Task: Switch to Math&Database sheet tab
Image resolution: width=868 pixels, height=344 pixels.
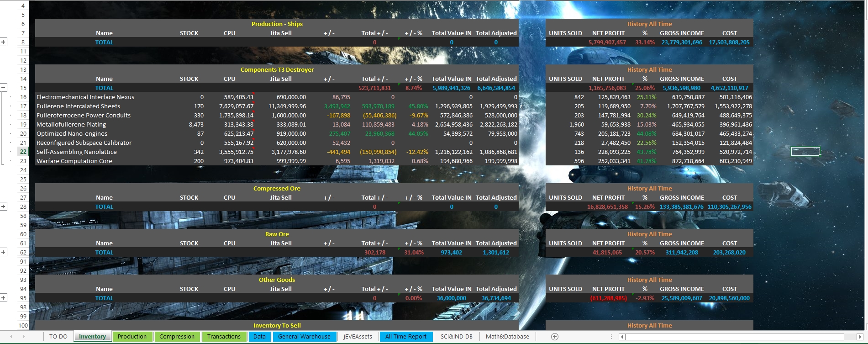Action: (508, 337)
